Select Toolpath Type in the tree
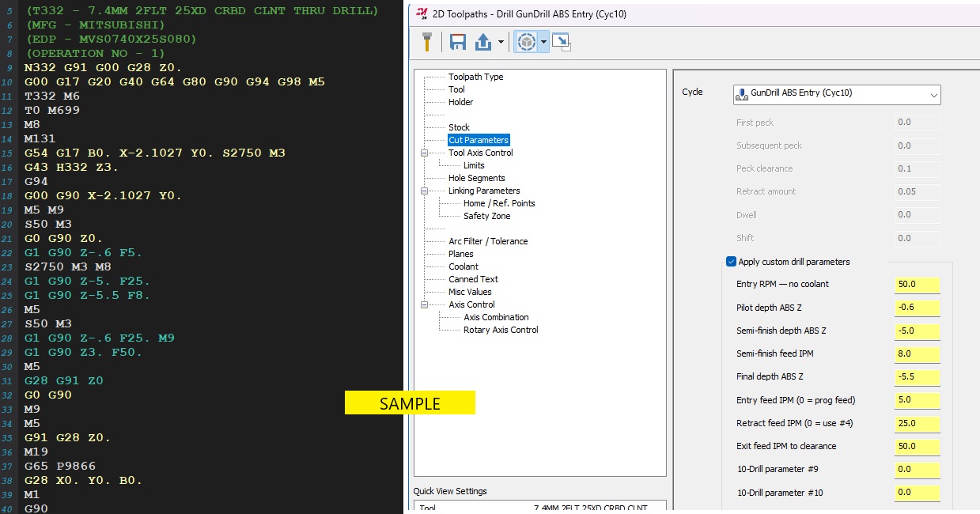The height and width of the screenshot is (514, 980). tap(475, 77)
